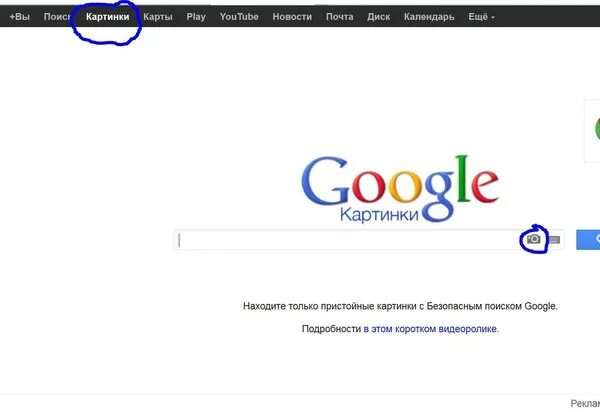Open Диск from the top bar

378,17
